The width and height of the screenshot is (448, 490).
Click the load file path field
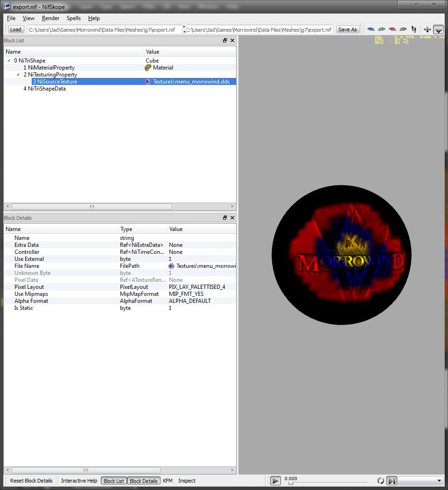(x=105, y=30)
